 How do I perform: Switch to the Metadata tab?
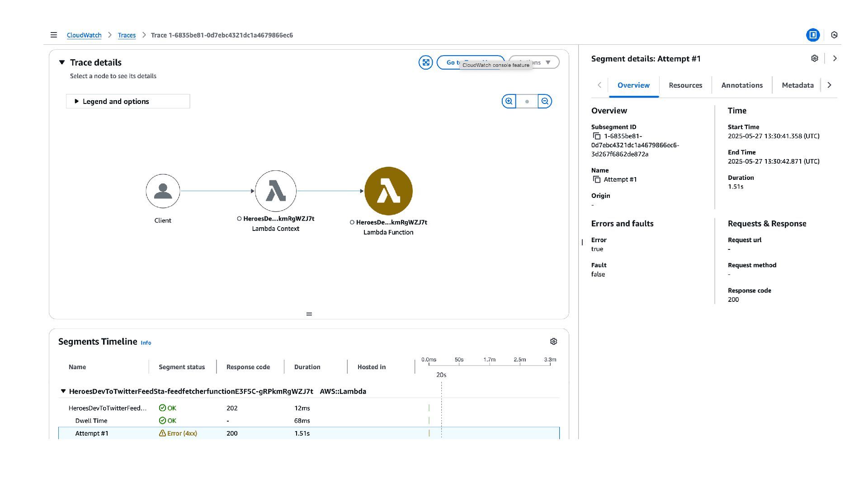(x=797, y=85)
